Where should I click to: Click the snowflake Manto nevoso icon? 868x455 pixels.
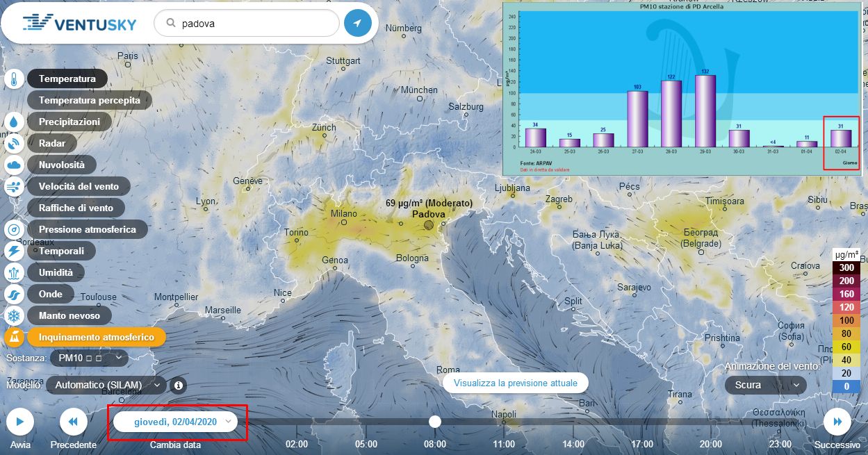(x=14, y=316)
